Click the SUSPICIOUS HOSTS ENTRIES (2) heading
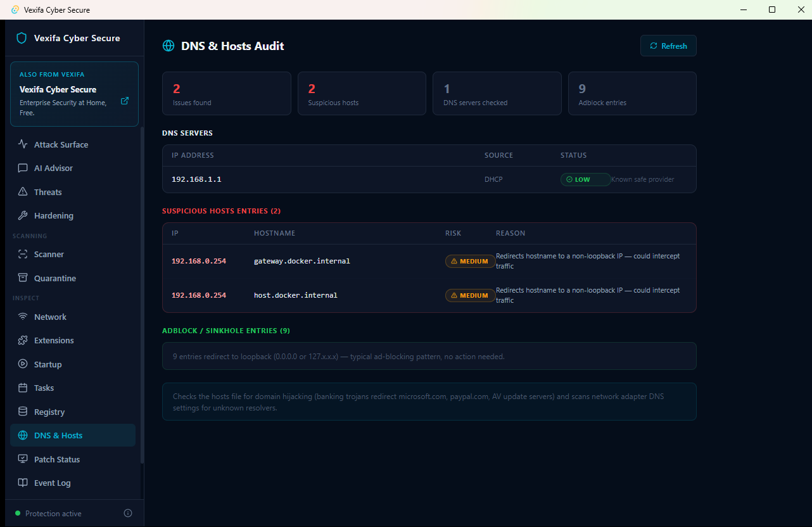This screenshot has height=527, width=812. pyautogui.click(x=221, y=211)
